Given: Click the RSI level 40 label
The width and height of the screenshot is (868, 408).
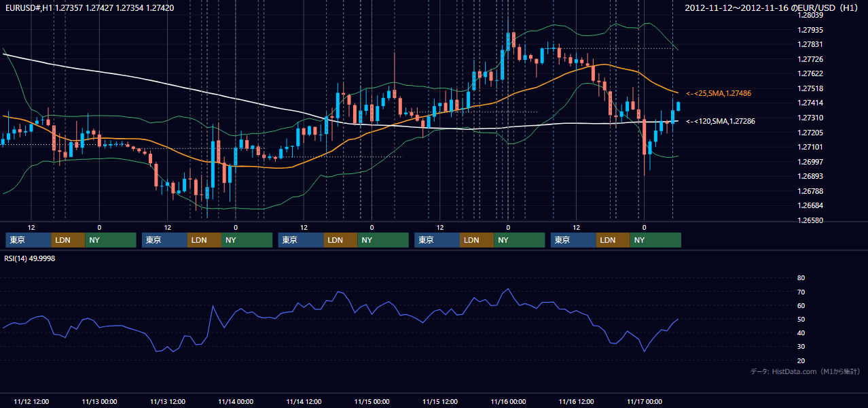Looking at the screenshot, I should tap(801, 333).
